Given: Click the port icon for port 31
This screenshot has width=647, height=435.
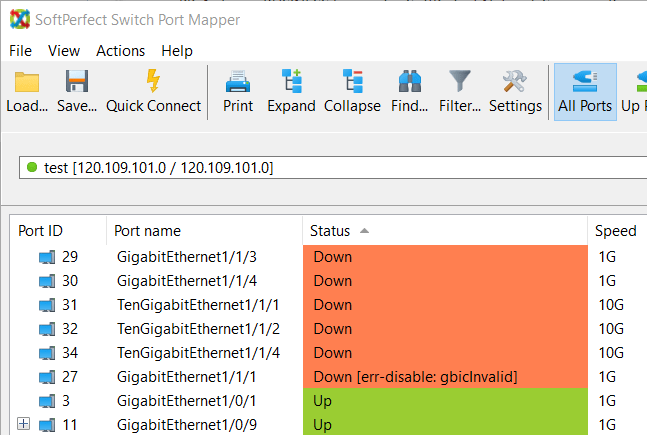Looking at the screenshot, I should (x=47, y=305).
